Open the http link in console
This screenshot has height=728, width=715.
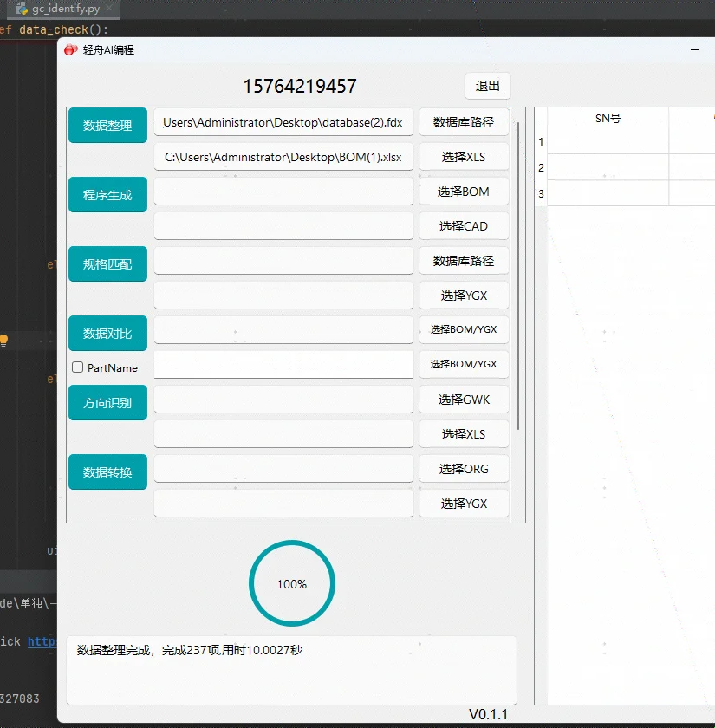pos(42,641)
